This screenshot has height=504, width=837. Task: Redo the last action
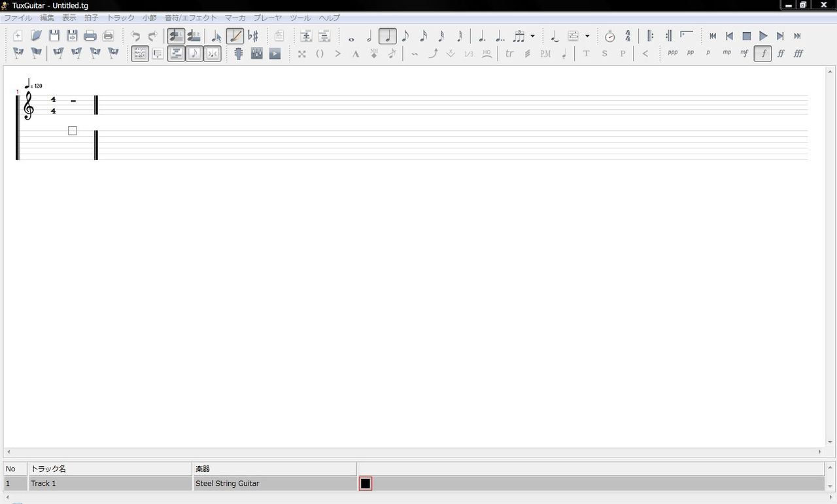click(153, 36)
